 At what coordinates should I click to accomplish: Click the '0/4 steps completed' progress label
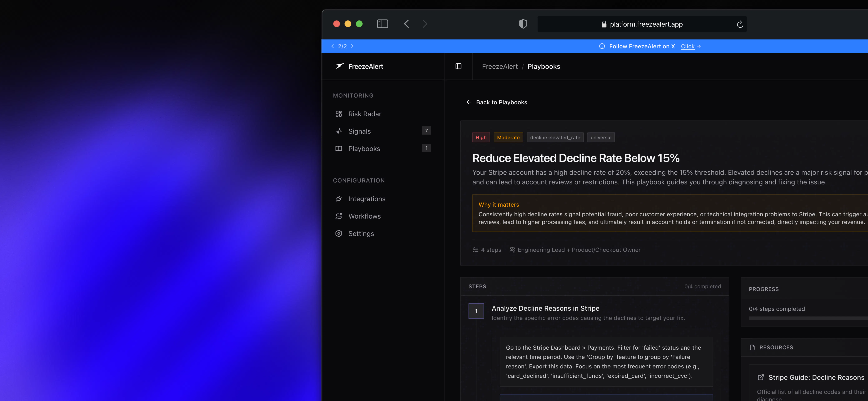777,309
